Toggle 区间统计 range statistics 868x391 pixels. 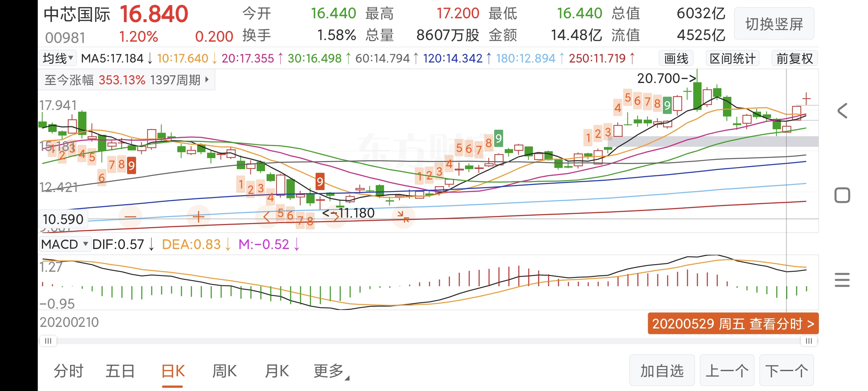733,59
